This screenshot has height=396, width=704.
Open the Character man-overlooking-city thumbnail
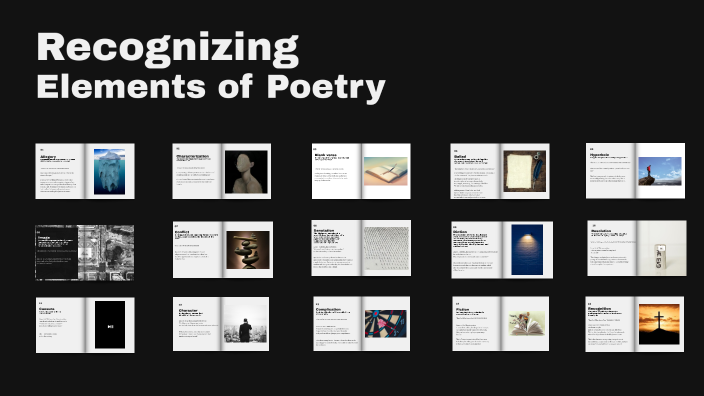coord(221,324)
